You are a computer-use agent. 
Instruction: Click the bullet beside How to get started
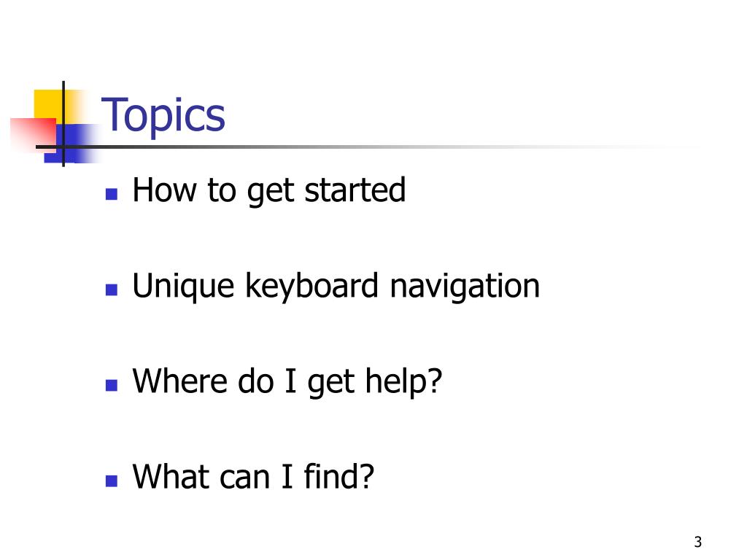[112, 194]
